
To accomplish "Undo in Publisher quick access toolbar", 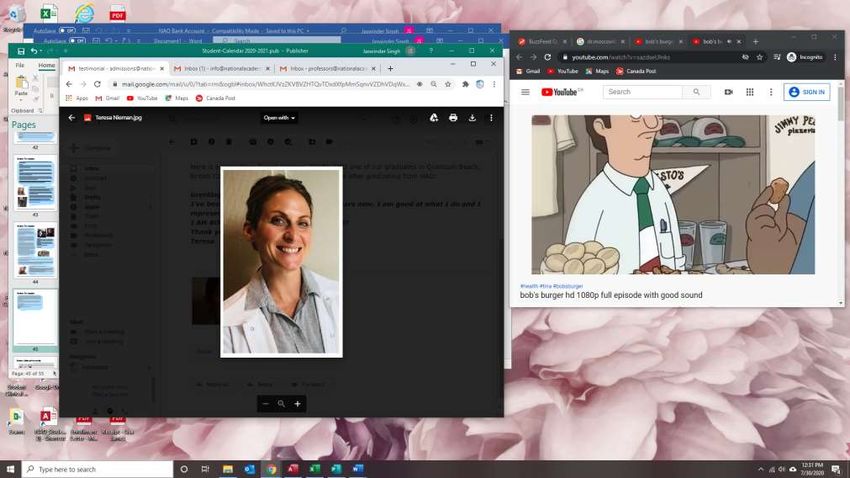I will pos(34,51).
